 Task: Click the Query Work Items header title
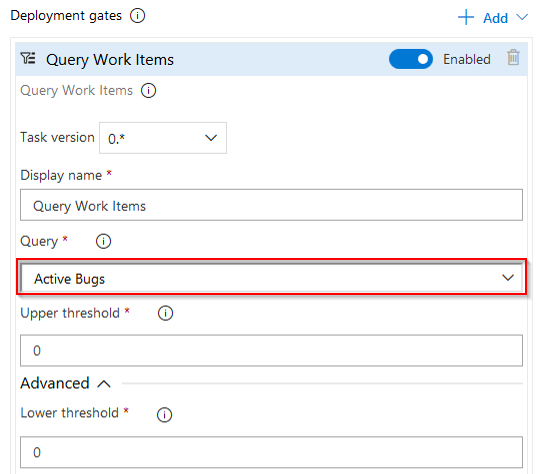(x=110, y=60)
